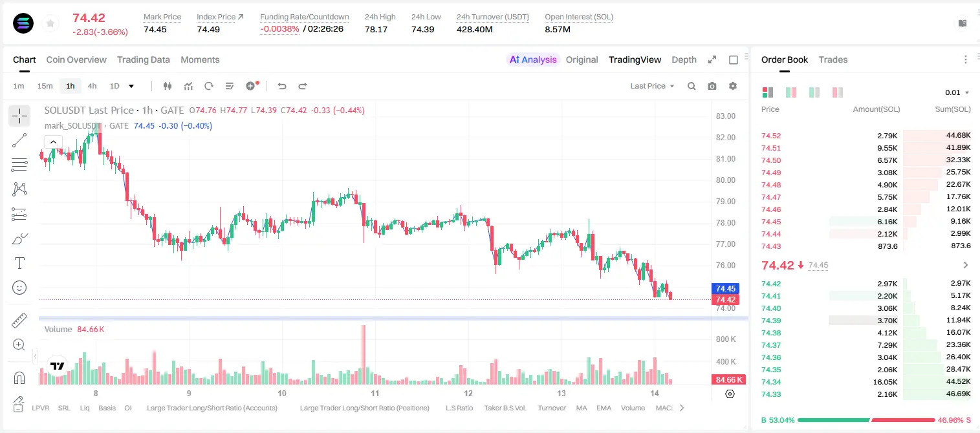Toggle AI Analysis mode

[533, 59]
